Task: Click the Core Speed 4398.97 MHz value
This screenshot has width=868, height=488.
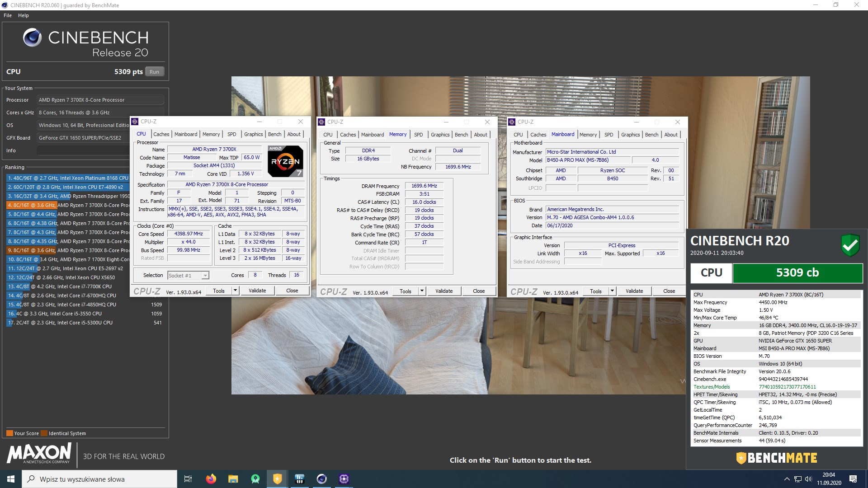Action: coord(189,234)
